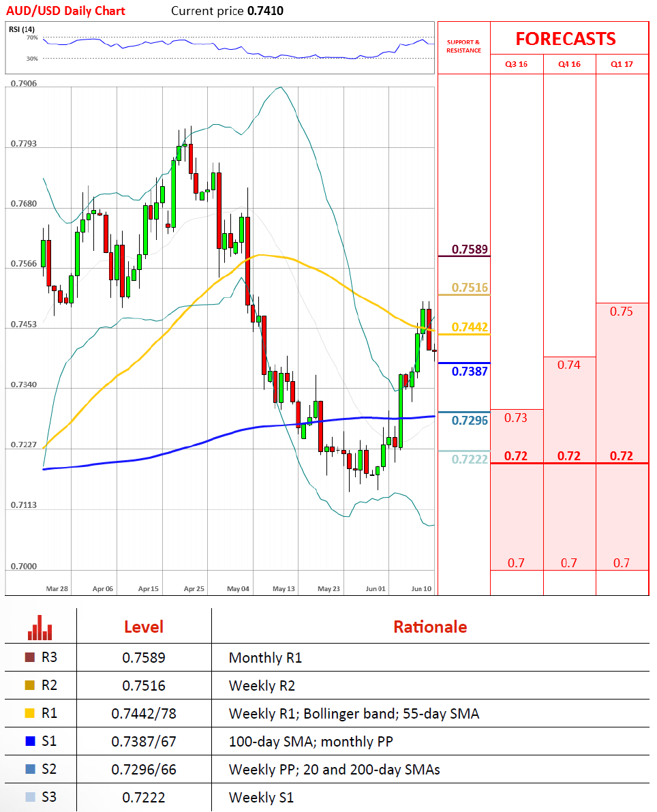This screenshot has width=657, height=812.
Task: Click the 0.7387 support level label
Action: click(470, 372)
